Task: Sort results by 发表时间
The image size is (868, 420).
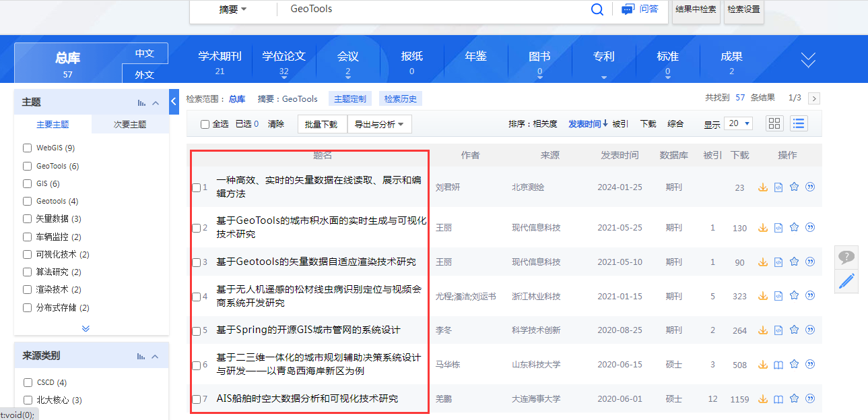Action: [x=588, y=124]
